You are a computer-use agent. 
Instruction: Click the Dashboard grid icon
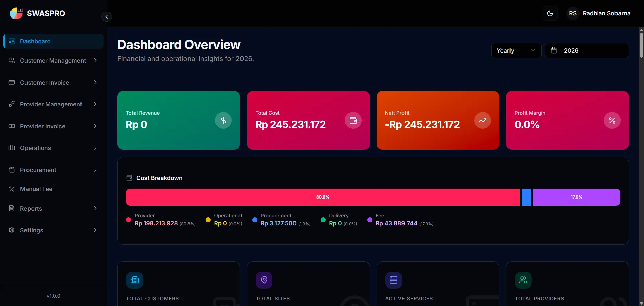click(x=12, y=41)
